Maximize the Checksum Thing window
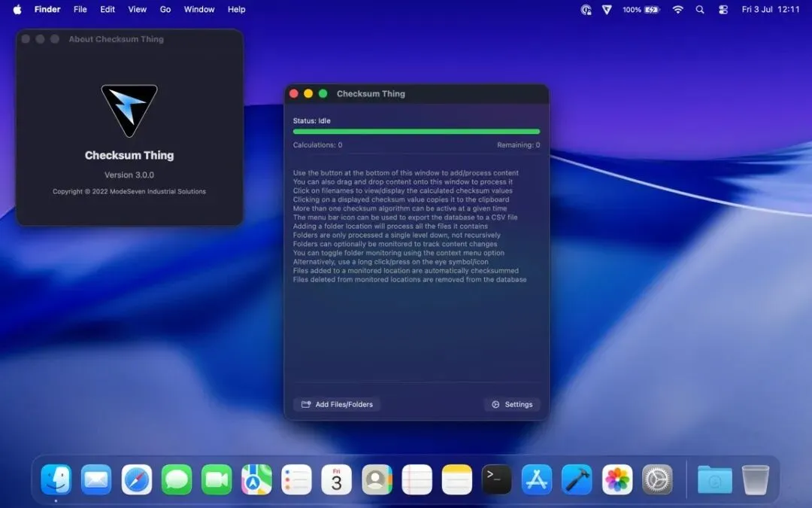Viewport: 812px width, 508px height. pyautogui.click(x=323, y=93)
